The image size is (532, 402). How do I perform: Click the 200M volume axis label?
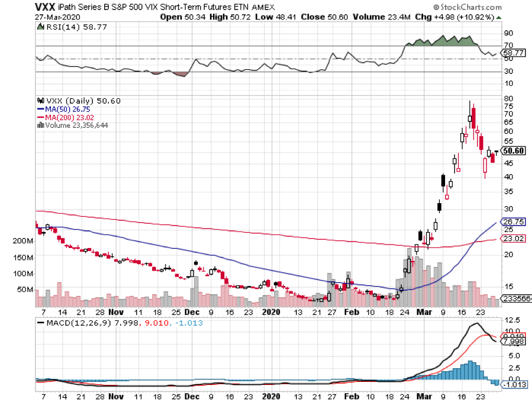[22, 241]
